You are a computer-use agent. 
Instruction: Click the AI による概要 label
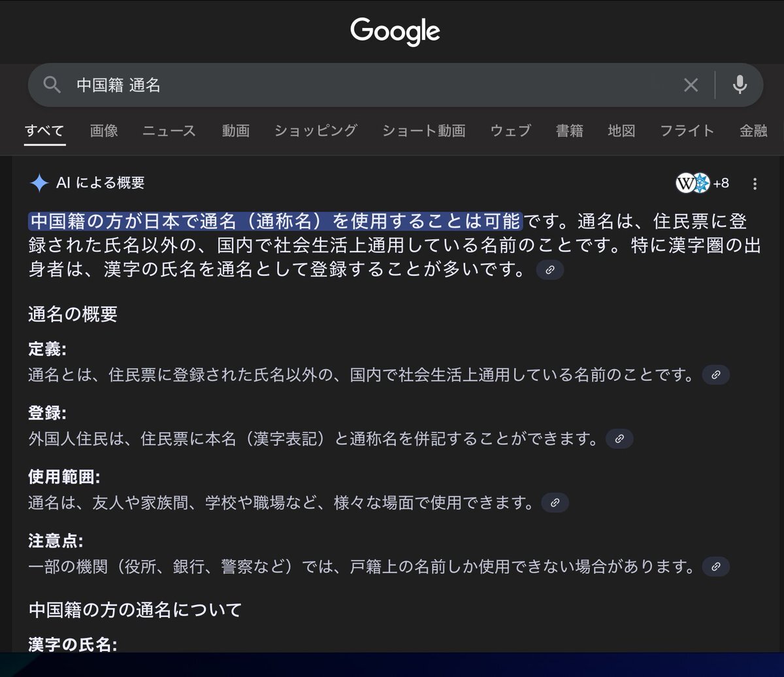(x=101, y=183)
